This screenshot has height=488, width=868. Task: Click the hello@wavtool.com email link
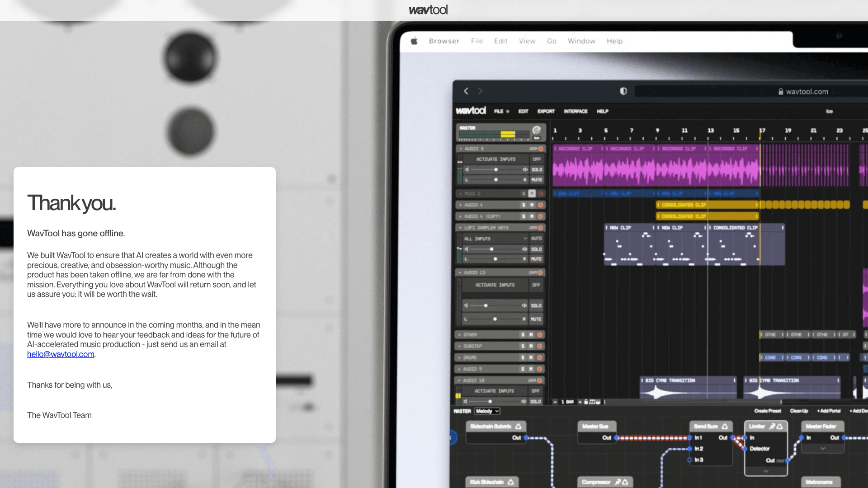point(61,354)
